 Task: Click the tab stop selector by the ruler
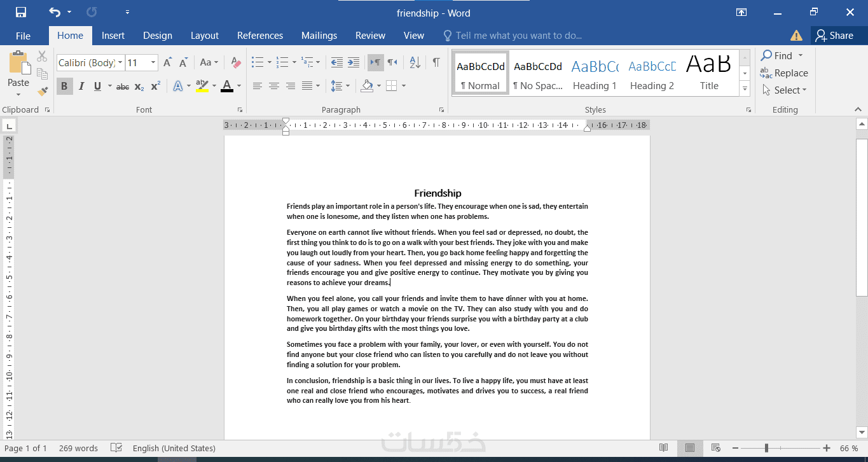(x=9, y=125)
